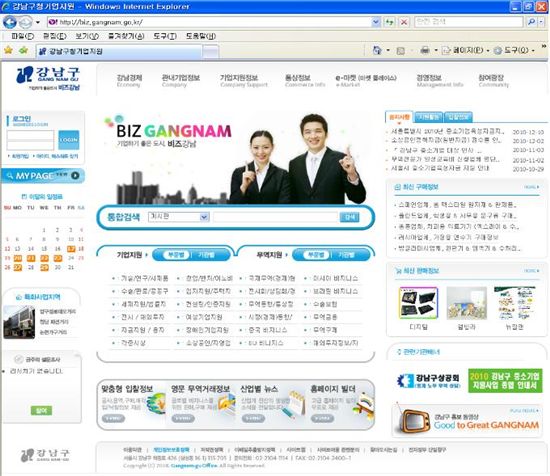This screenshot has width=550, height=476.
Task: Click the Home page icon in command bar
Action: click(x=377, y=51)
